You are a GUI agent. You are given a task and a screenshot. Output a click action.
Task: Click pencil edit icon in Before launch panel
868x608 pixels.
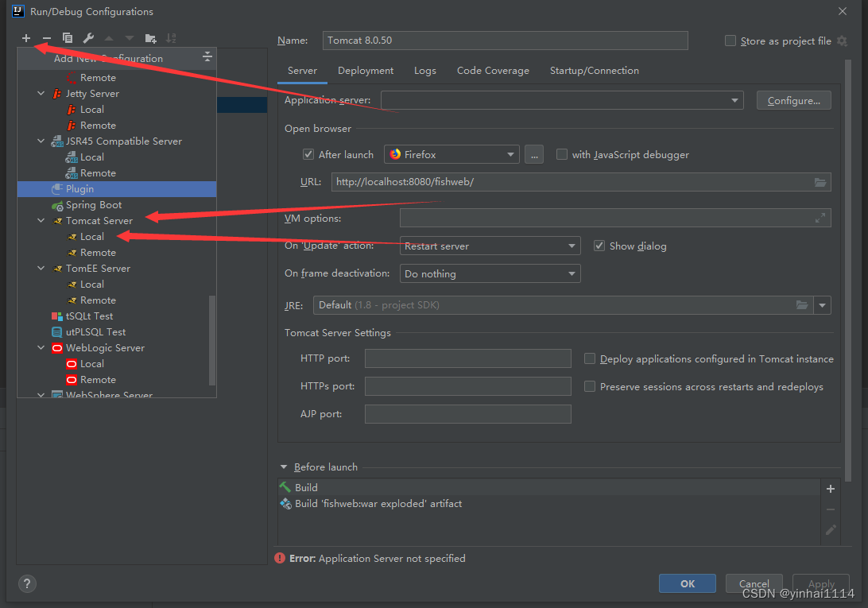(831, 530)
